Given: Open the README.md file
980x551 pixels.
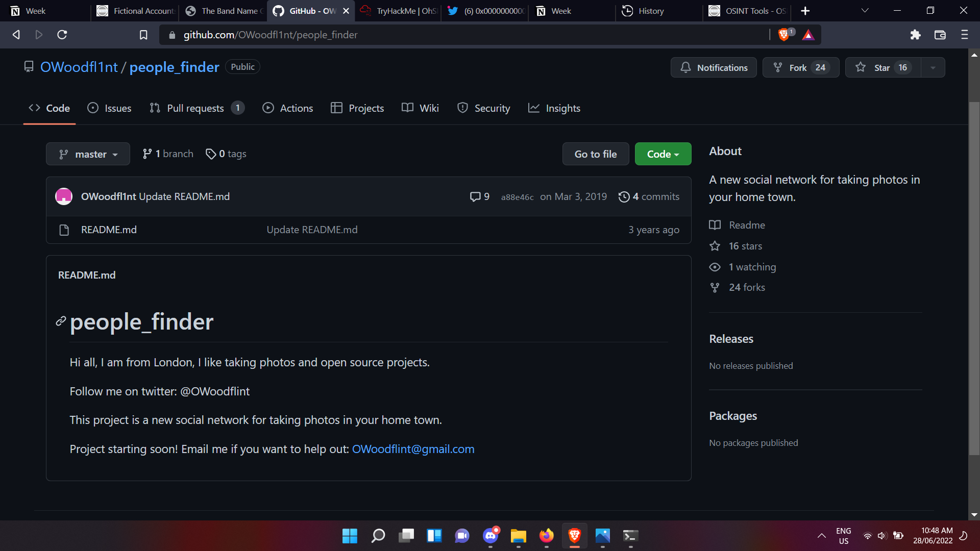Looking at the screenshot, I should pyautogui.click(x=109, y=230).
